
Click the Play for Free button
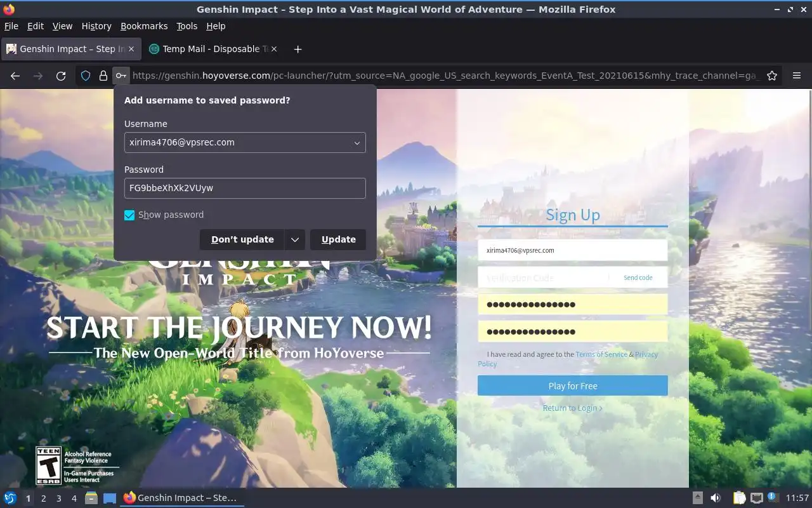573,385
